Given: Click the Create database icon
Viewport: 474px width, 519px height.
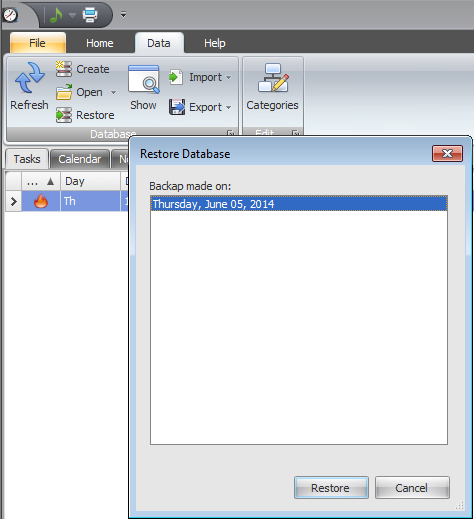Looking at the screenshot, I should pos(64,69).
